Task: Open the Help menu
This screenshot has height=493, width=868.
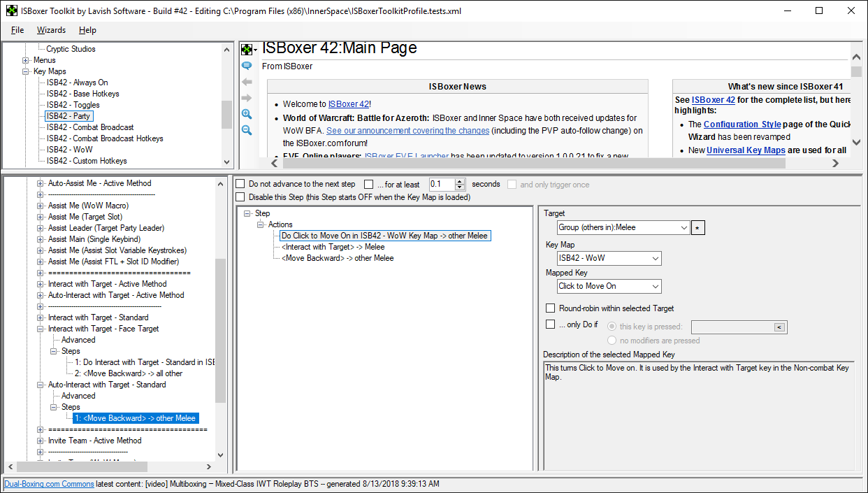Action: tap(87, 30)
